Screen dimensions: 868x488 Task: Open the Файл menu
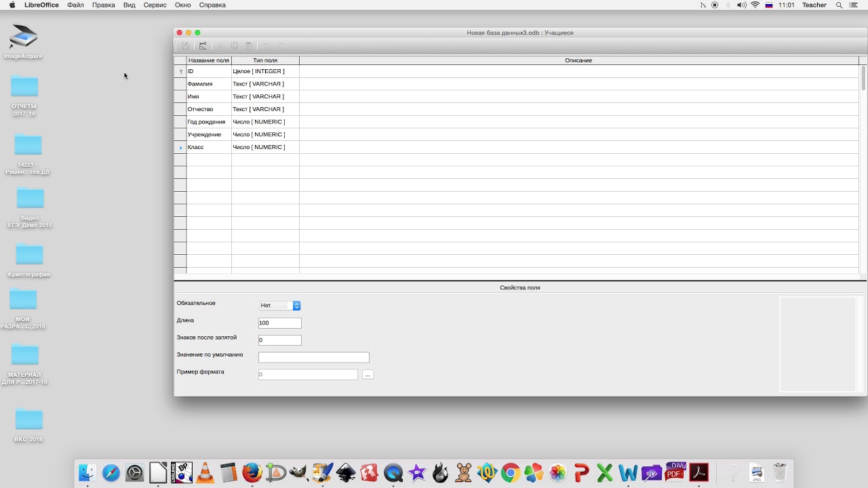[76, 5]
